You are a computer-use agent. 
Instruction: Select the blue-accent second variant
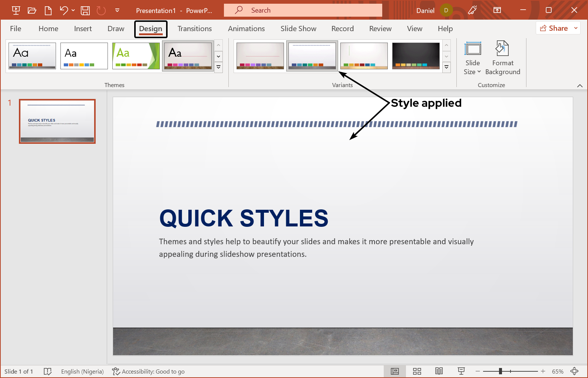pyautogui.click(x=312, y=56)
